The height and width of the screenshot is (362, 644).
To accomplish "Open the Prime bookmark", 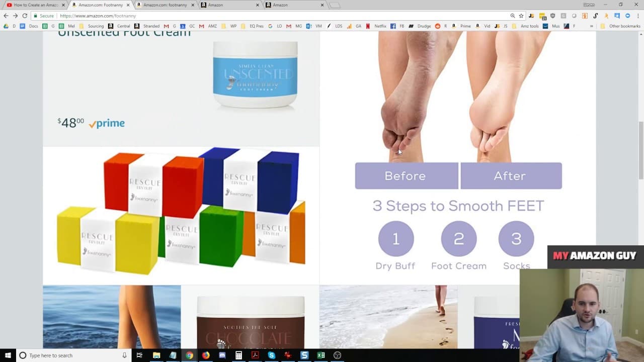I will 461,26.
